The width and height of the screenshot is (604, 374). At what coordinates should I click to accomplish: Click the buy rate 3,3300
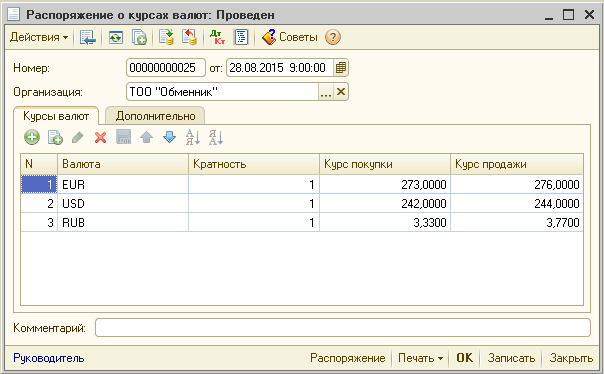(x=385, y=222)
